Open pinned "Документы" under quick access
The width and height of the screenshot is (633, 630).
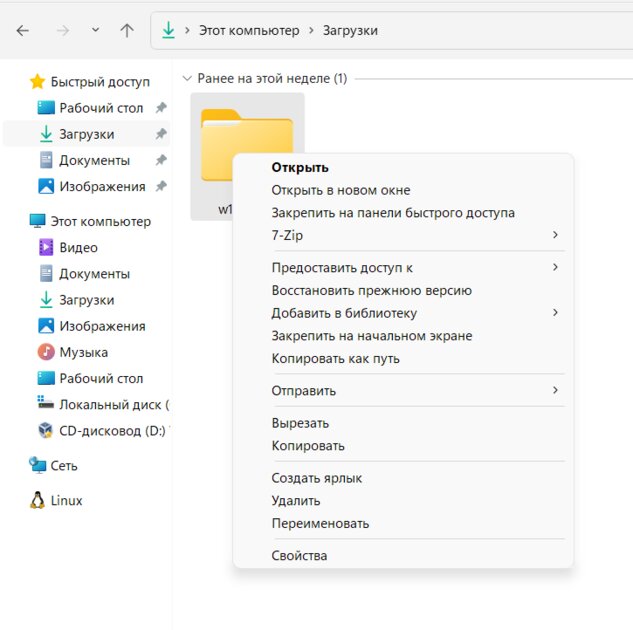click(x=94, y=161)
